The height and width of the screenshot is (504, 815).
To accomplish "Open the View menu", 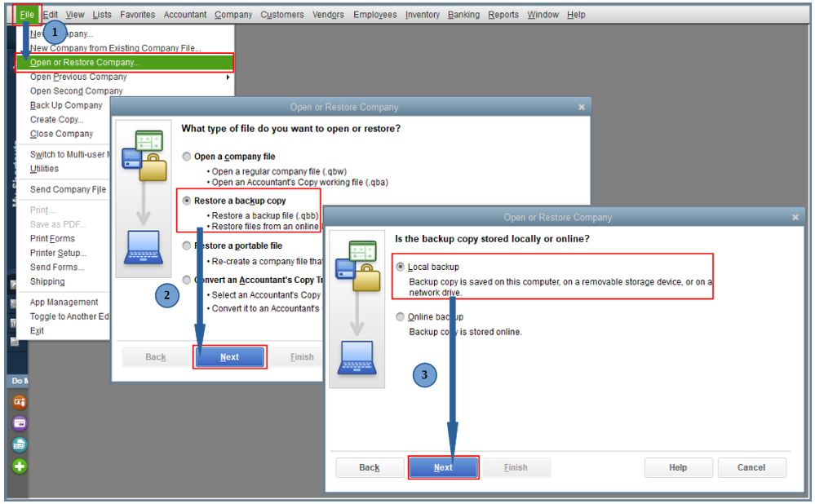I will (75, 15).
